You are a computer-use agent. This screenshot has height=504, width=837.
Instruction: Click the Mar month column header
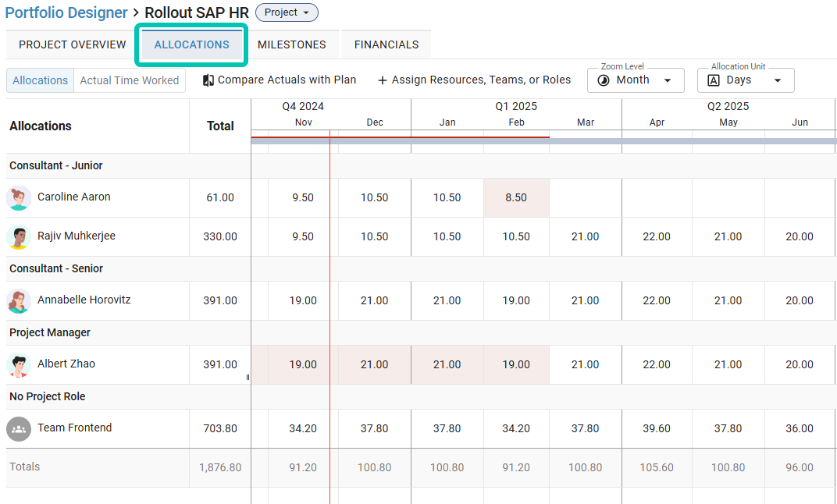click(x=586, y=122)
